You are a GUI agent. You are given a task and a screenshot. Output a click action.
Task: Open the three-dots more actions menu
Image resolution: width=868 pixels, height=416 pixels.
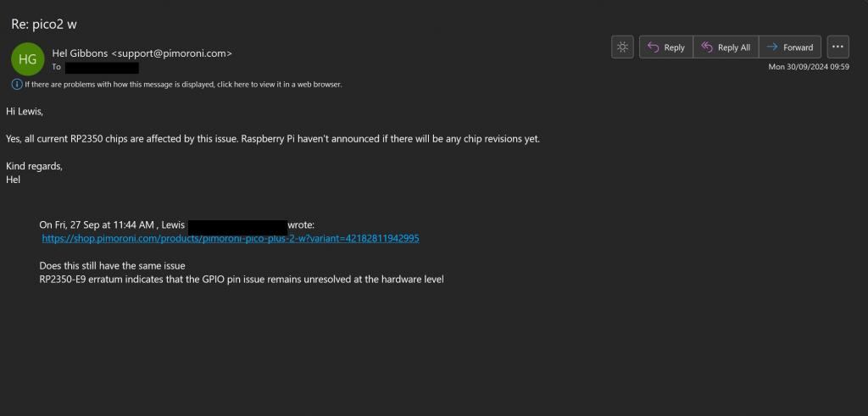coord(837,47)
